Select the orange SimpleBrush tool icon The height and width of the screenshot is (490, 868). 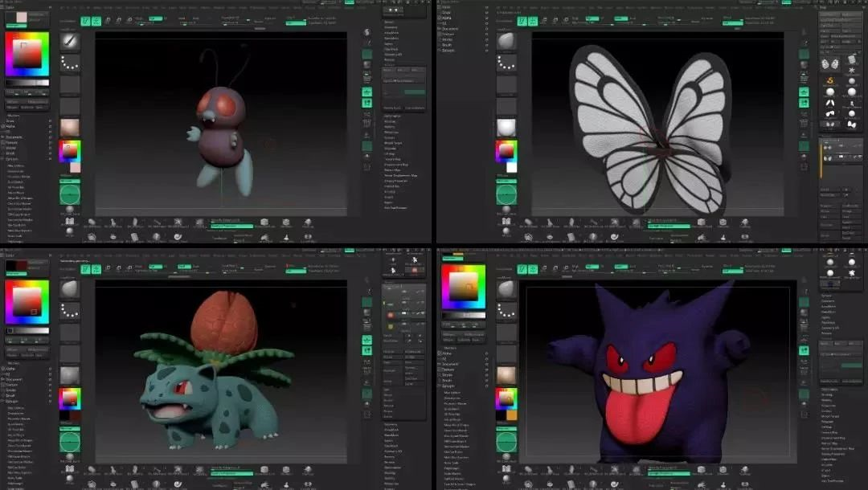(830, 80)
